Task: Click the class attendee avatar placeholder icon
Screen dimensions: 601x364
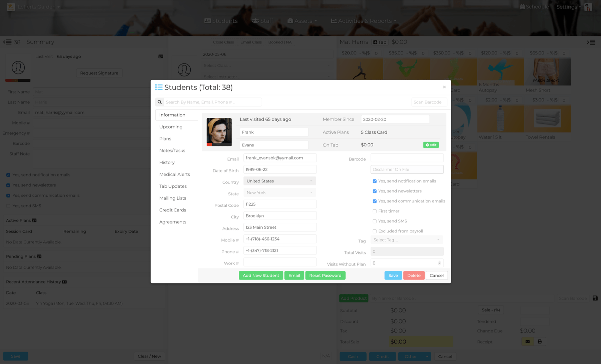Action: [184, 70]
